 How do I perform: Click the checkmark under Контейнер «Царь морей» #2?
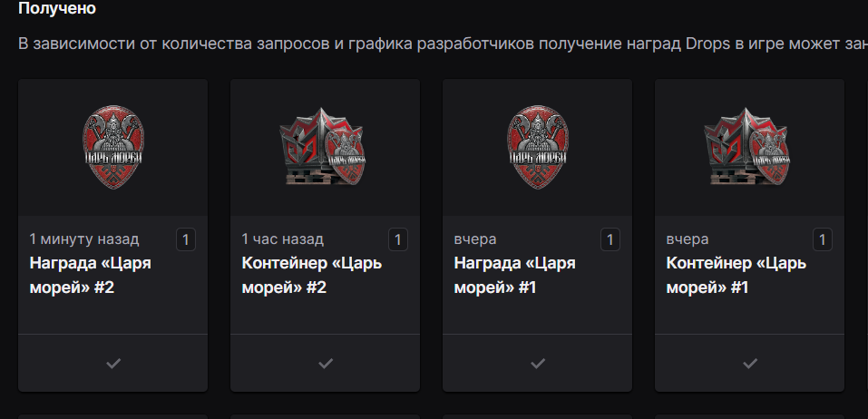[x=325, y=363]
